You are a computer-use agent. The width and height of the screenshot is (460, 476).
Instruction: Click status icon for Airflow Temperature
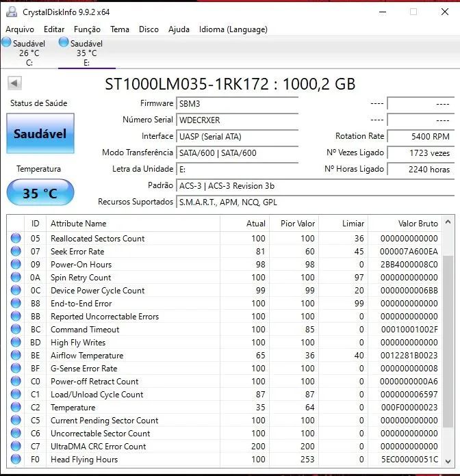(16, 355)
